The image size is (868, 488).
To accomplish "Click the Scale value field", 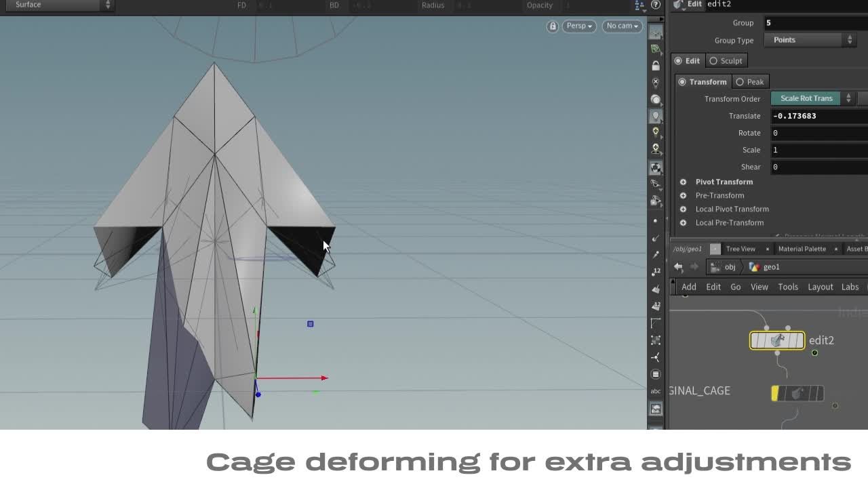I will coord(819,150).
